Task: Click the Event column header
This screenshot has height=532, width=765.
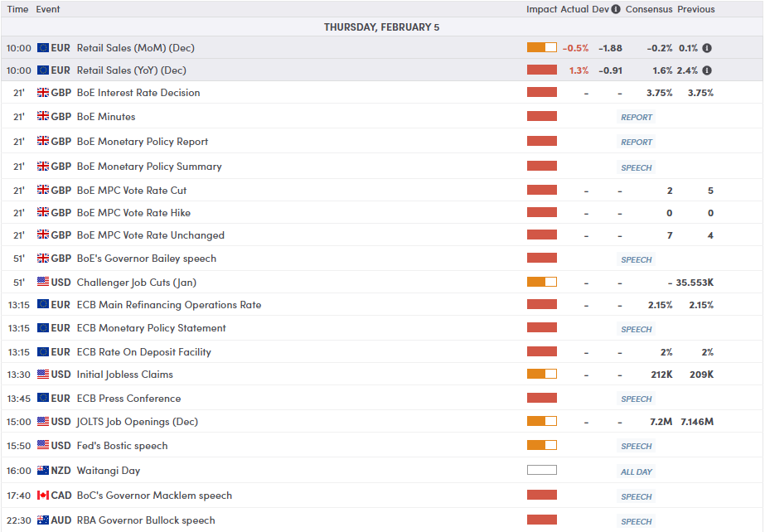Action: click(48, 9)
